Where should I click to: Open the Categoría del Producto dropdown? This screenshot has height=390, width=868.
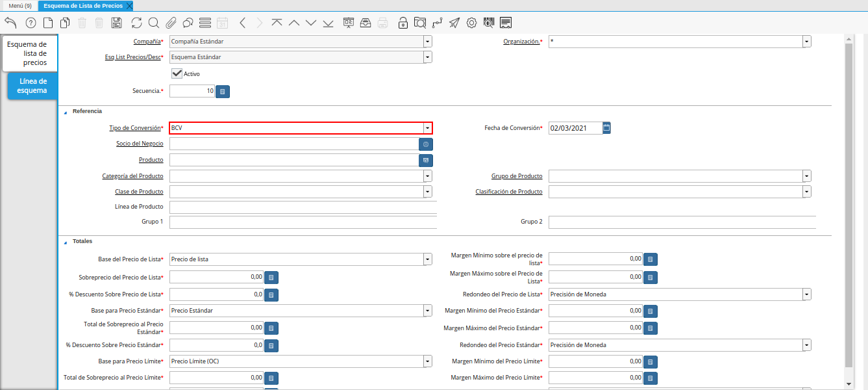tap(427, 176)
